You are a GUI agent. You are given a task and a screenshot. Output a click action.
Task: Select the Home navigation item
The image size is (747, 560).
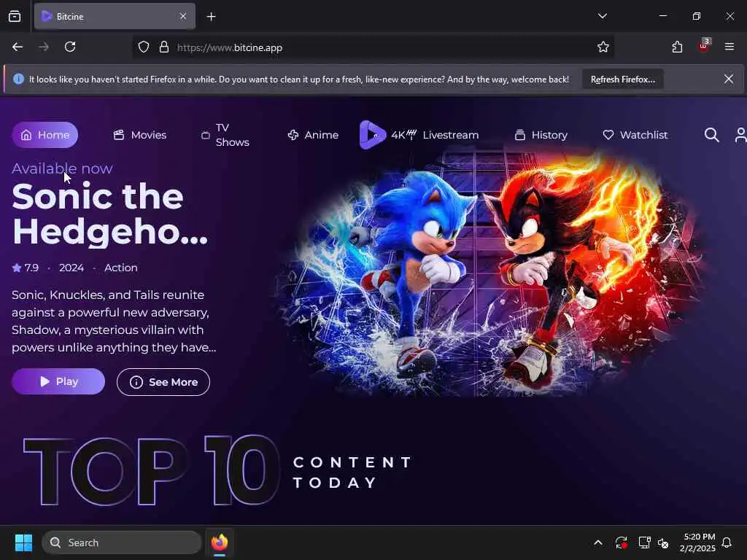point(44,135)
